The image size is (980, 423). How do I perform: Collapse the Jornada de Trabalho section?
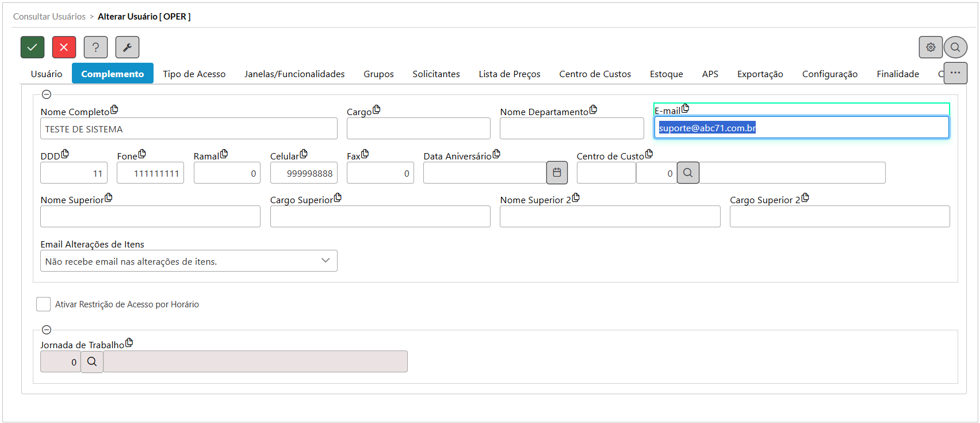(47, 330)
